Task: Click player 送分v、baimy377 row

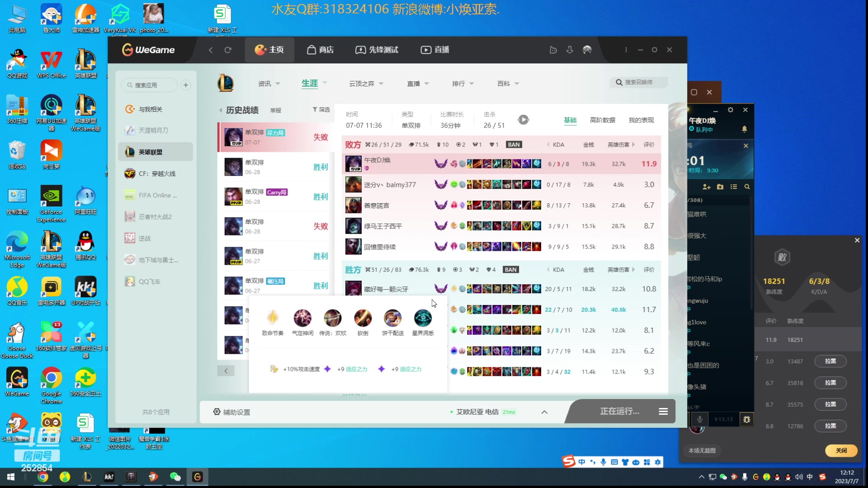Action: 501,184
